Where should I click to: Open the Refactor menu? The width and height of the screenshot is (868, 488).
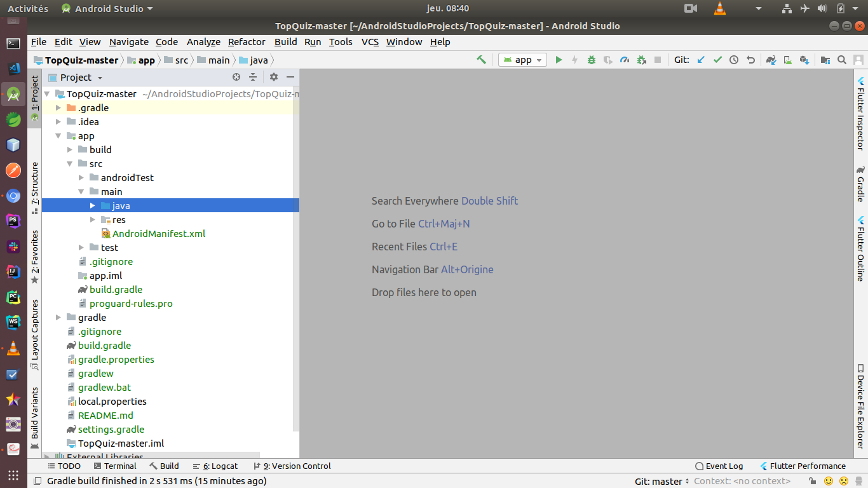pos(247,42)
